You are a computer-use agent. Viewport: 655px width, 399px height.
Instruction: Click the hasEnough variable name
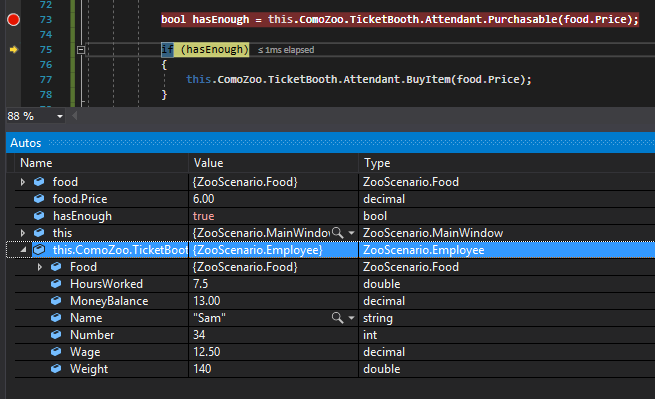pos(82,216)
